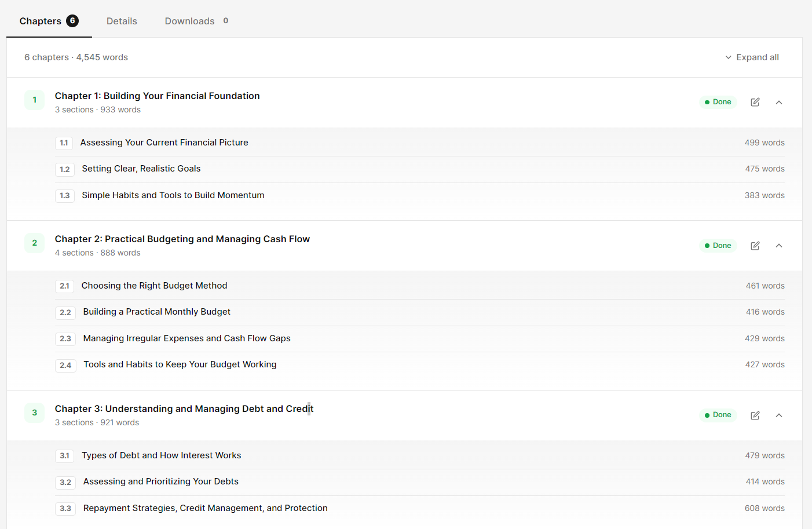Click the Done status badge for Chapter 1
This screenshot has height=529, width=812.
tap(718, 102)
